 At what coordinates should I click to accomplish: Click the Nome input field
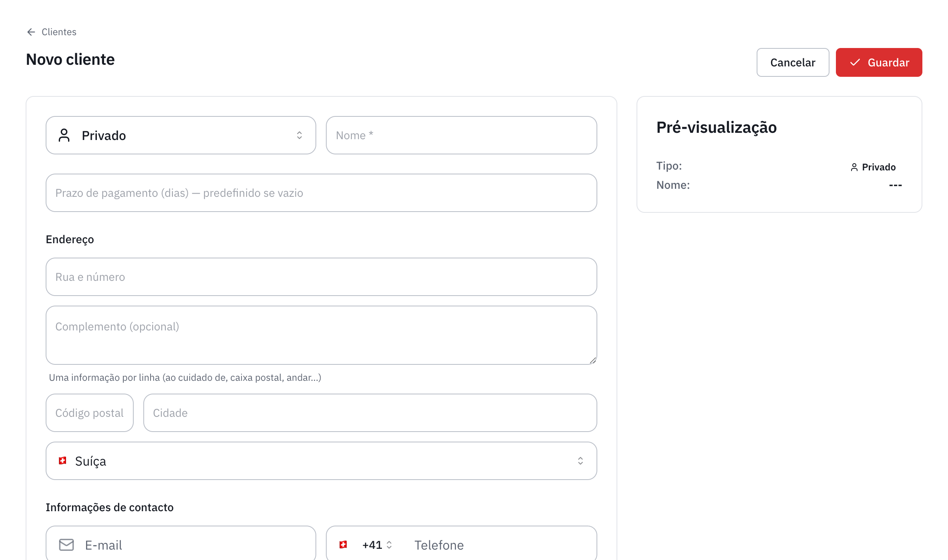pyautogui.click(x=461, y=135)
